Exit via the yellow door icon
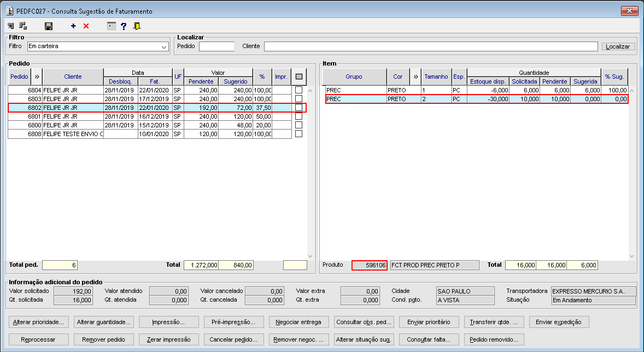 (137, 26)
